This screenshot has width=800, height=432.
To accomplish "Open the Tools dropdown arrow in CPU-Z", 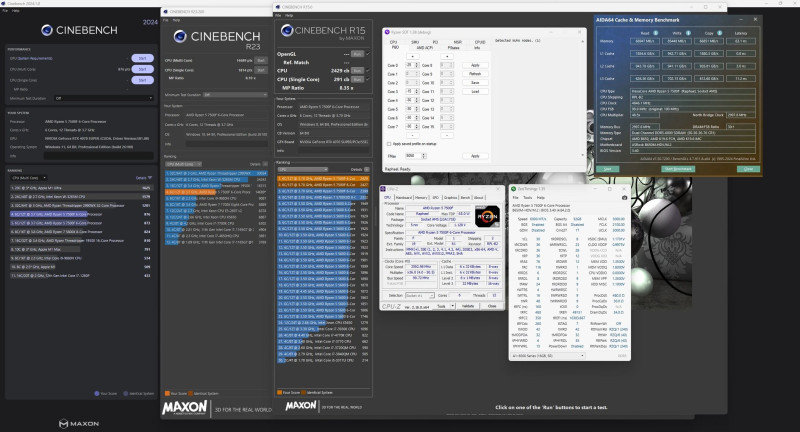I will (453, 306).
